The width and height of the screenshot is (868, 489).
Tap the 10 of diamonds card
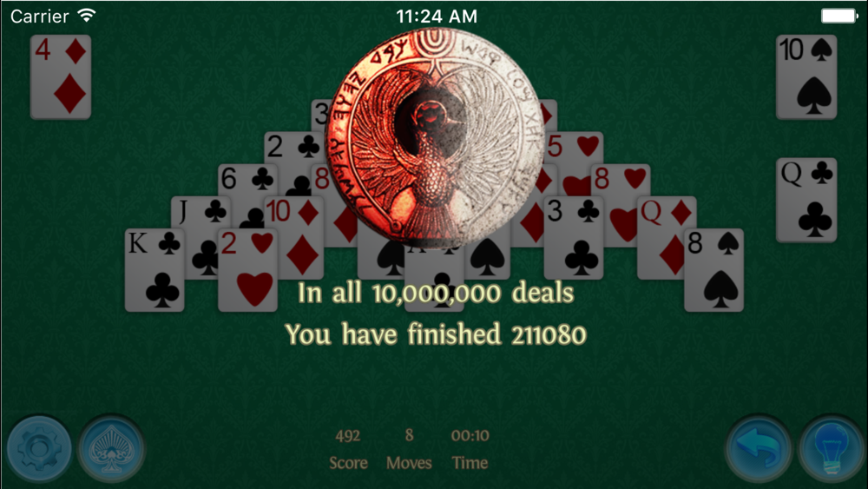[294, 238]
